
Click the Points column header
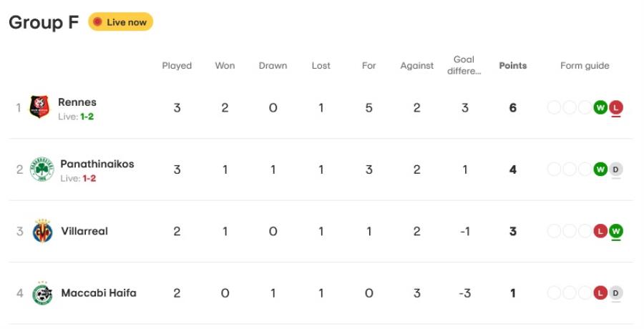tap(513, 66)
